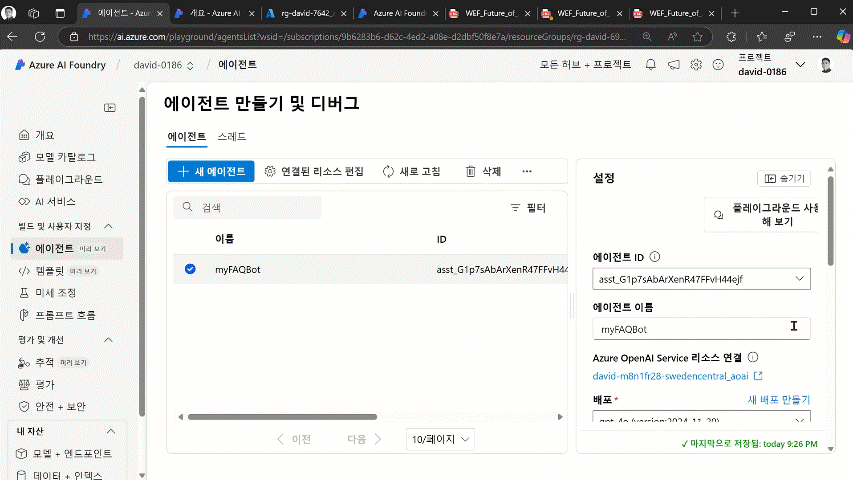The image size is (853, 480).
Task: Uncheck the myFAQBot row checkbox
Action: click(191, 269)
